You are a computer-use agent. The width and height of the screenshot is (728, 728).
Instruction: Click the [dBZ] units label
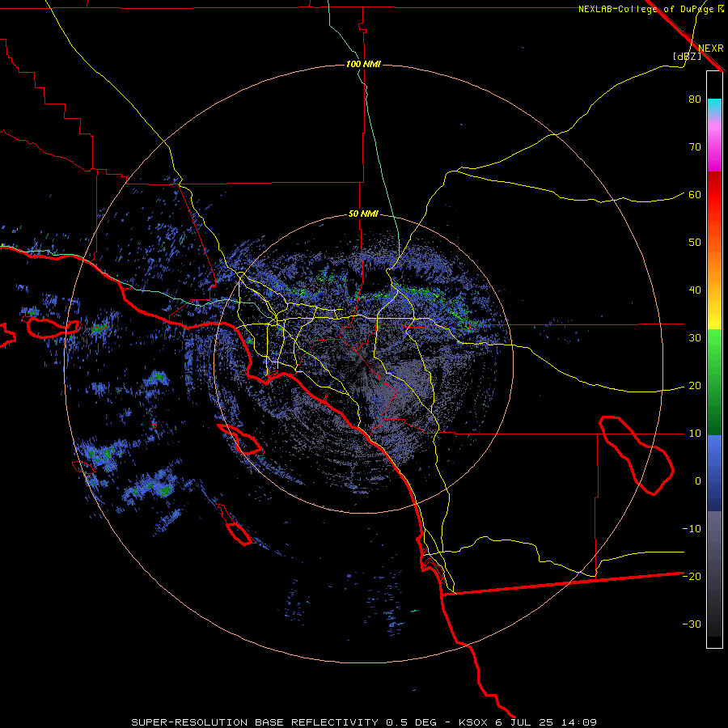[x=687, y=56]
